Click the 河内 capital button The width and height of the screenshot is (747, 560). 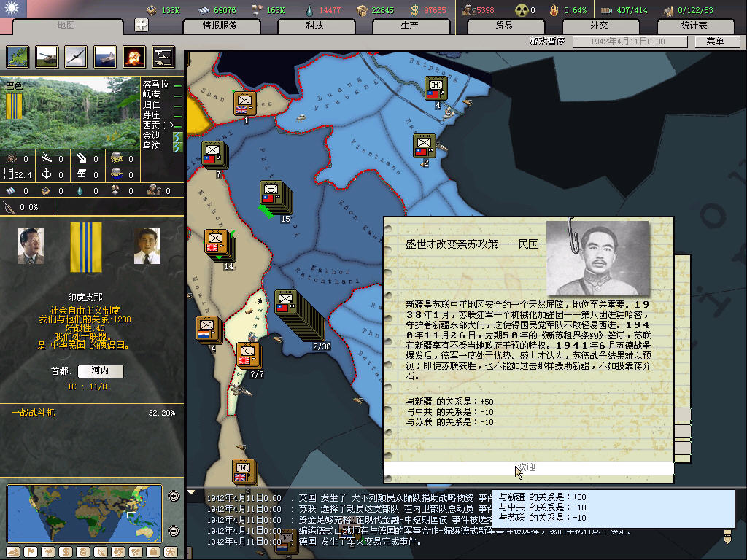(x=101, y=370)
